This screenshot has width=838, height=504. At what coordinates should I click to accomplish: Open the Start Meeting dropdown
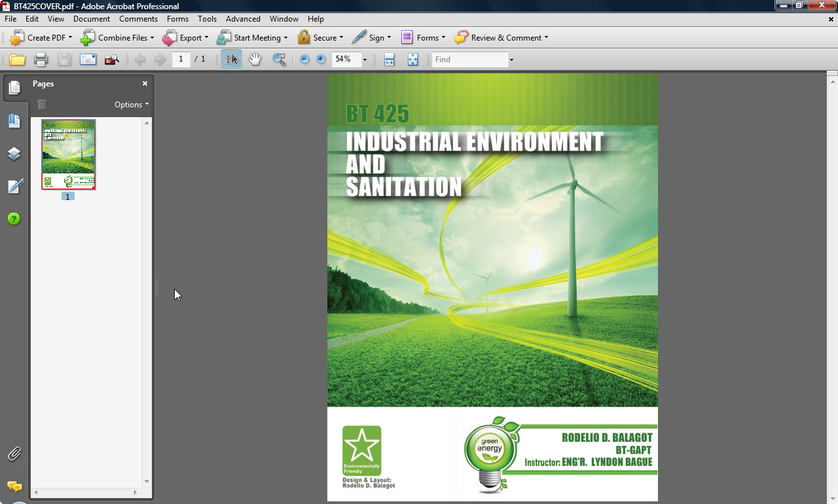point(252,38)
